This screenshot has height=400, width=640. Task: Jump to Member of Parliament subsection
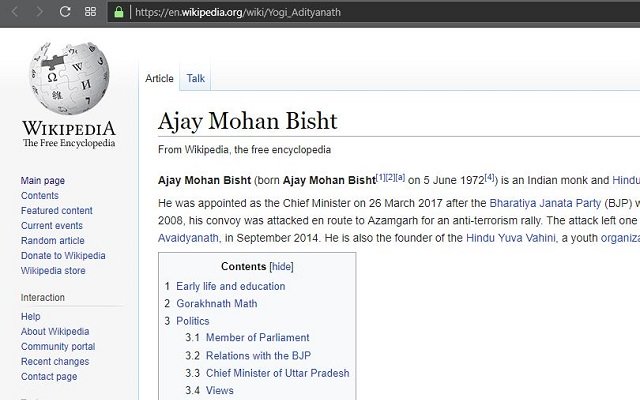coord(258,338)
